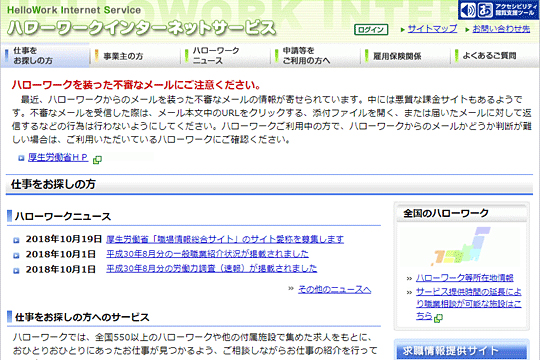540x360 pixels.
Task: Click the 全国のハローワーク panel heading
Action: pos(446,213)
